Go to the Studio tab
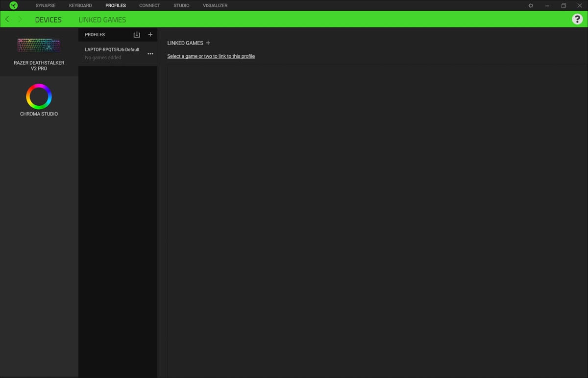 pyautogui.click(x=181, y=5)
